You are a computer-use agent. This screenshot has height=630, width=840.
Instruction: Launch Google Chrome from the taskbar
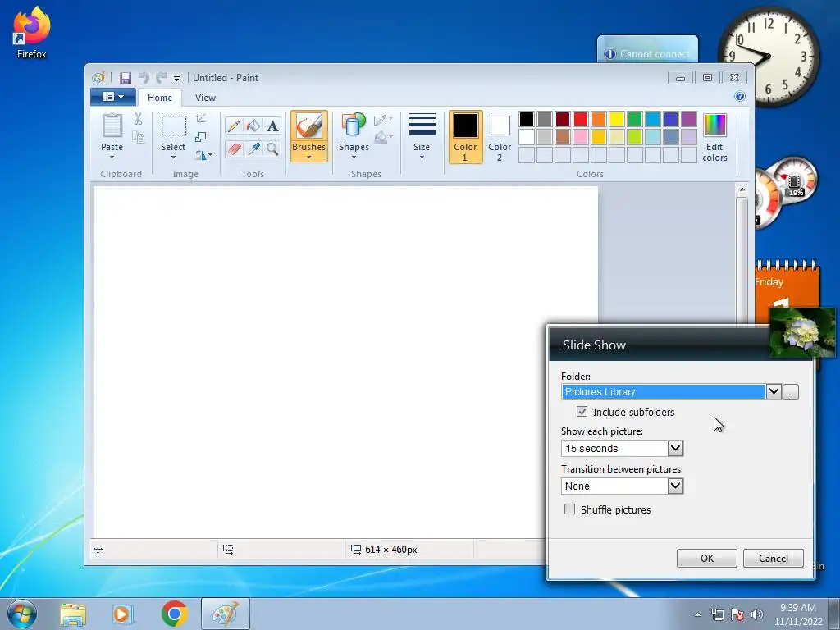[x=174, y=614]
